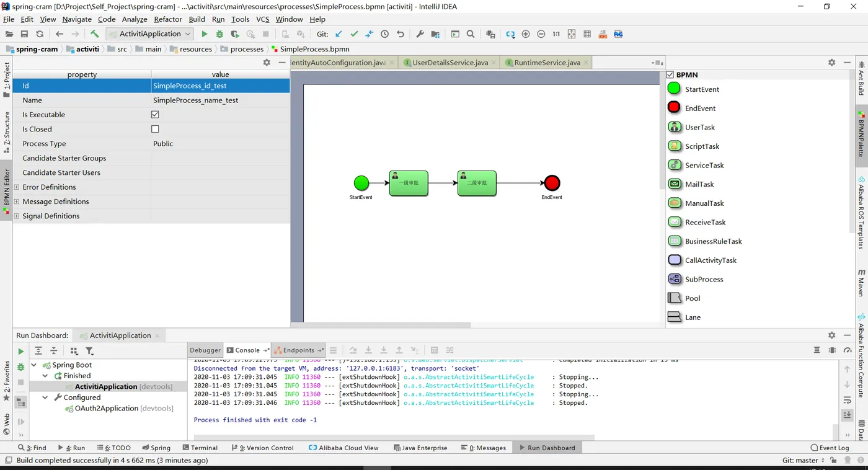Open settings via the wrench icon
Screen dimensions: 868x470
(x=420, y=34)
